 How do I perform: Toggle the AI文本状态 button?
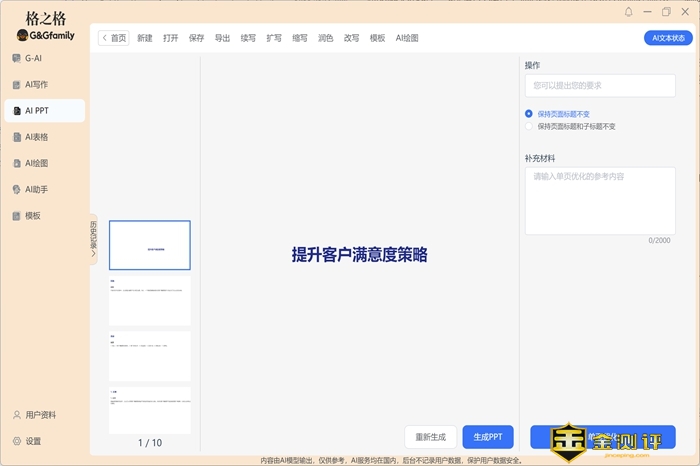[668, 38]
